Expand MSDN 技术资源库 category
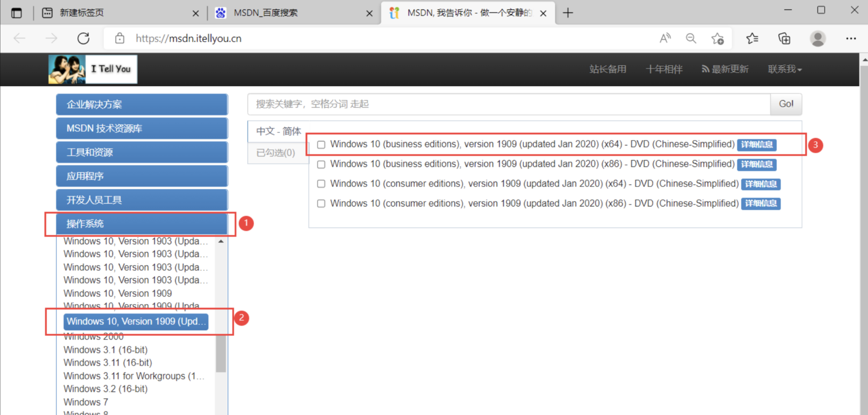Screen dimensions: 868x415 coord(142,129)
